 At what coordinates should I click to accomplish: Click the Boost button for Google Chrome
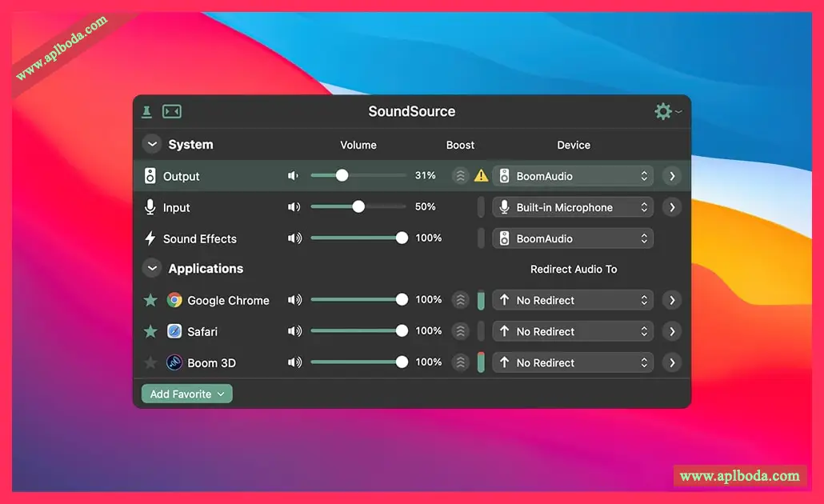460,300
